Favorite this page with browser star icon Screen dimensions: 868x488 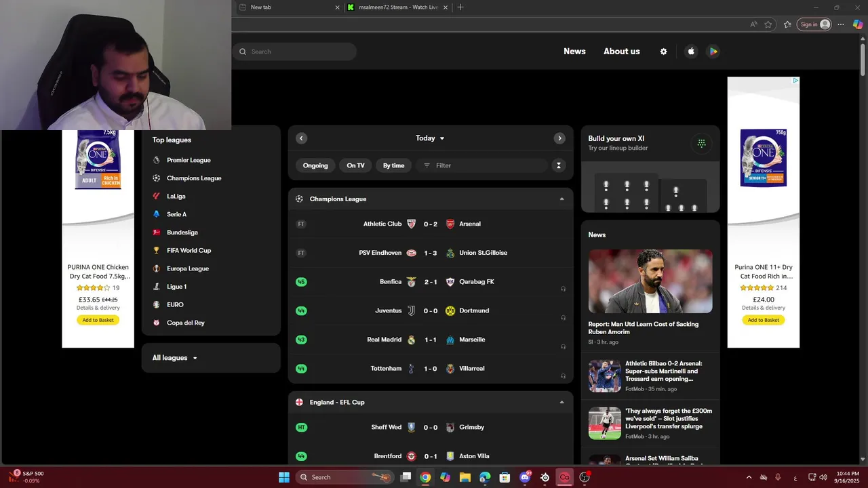768,24
